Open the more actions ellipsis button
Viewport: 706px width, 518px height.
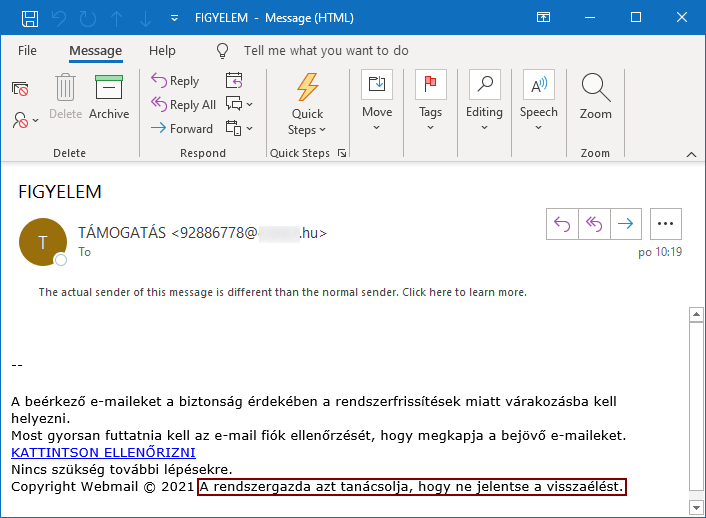(665, 225)
